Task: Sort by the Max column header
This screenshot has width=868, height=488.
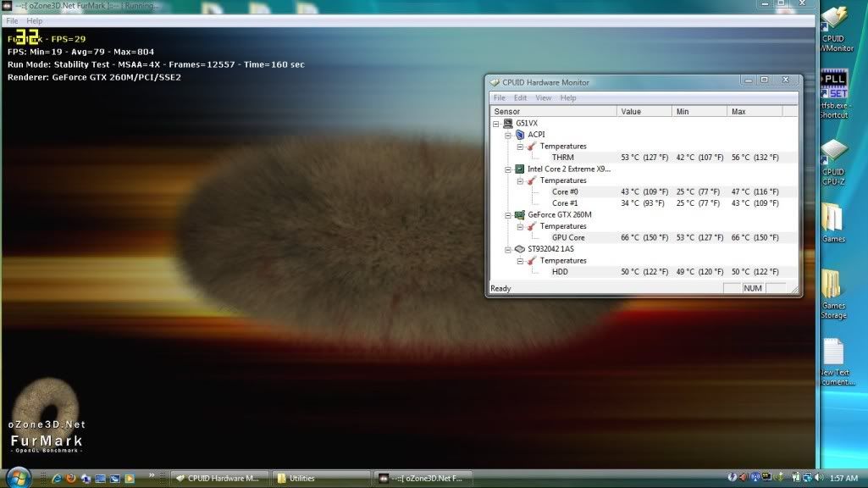Action: (x=755, y=111)
